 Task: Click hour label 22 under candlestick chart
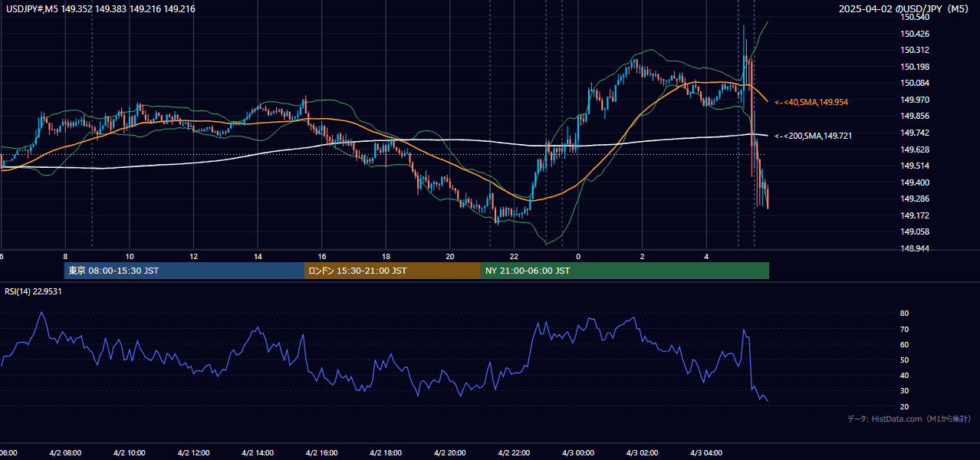[x=515, y=257]
